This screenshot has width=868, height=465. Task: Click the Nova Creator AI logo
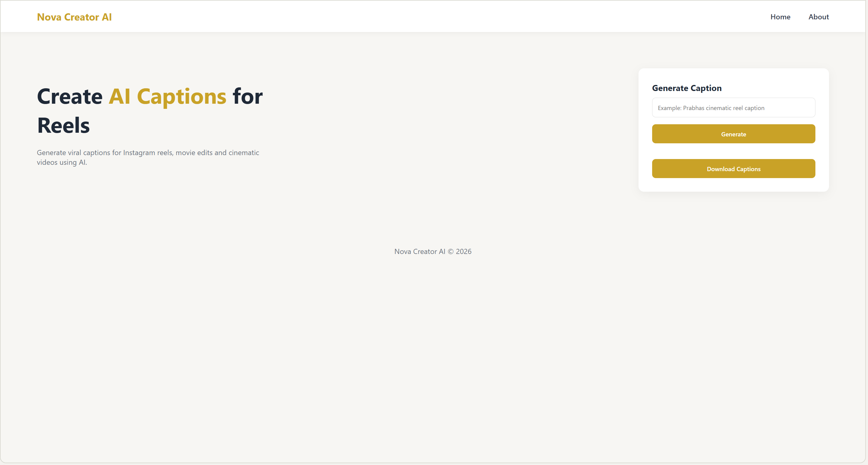74,17
